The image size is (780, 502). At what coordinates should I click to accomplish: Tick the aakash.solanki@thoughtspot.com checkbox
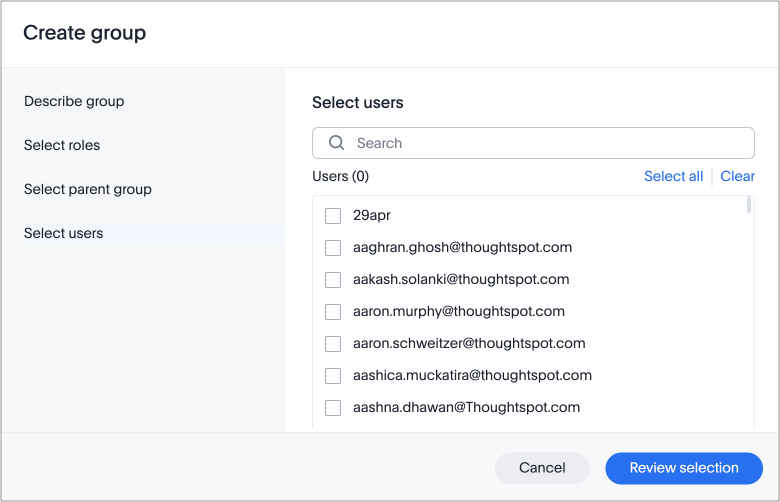[x=333, y=280]
